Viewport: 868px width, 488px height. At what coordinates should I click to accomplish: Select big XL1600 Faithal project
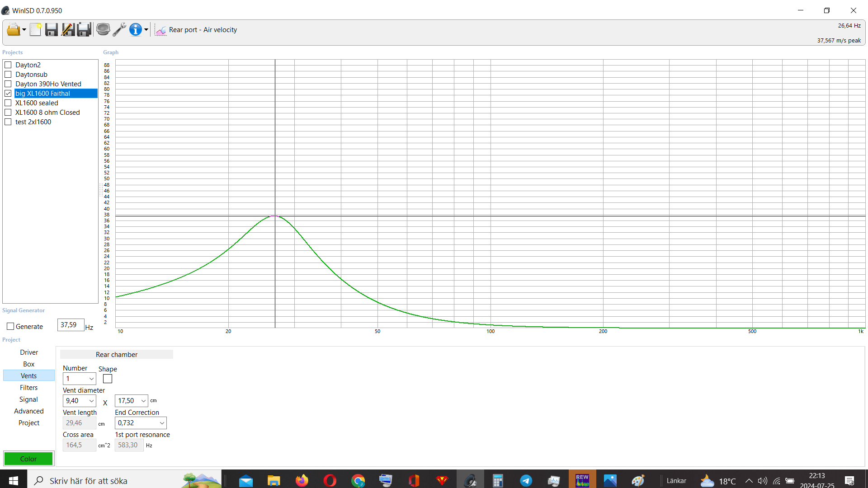click(x=56, y=94)
